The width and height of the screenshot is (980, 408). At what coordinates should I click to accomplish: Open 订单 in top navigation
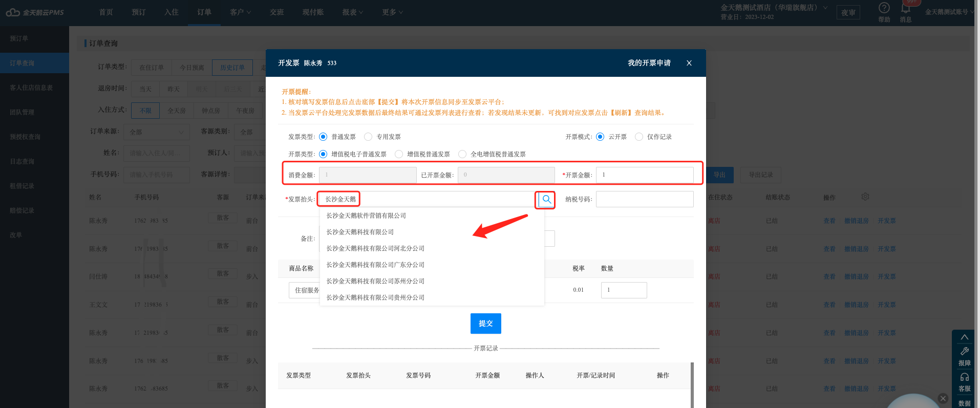(204, 12)
